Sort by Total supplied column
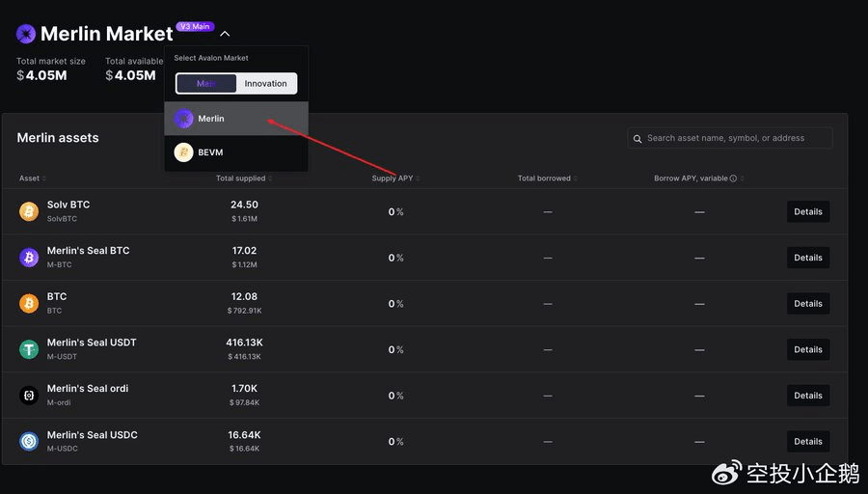 pyautogui.click(x=244, y=178)
